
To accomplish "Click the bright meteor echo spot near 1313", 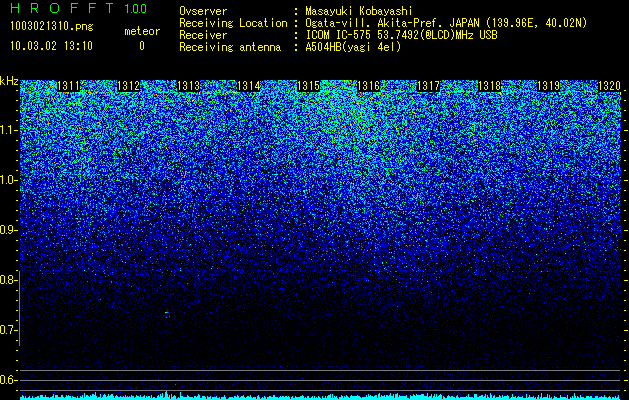I will (167, 314).
